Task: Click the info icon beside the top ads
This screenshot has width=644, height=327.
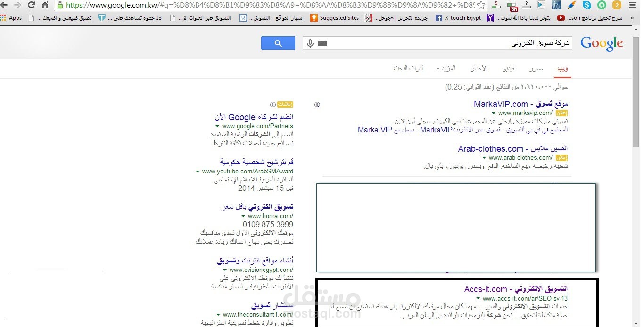Action: (317, 105)
